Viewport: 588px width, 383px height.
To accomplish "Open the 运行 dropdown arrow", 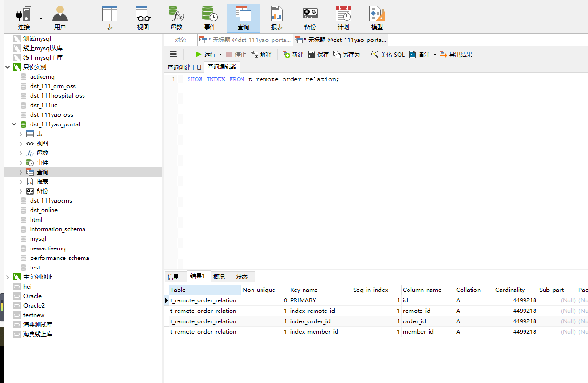I will pos(220,55).
